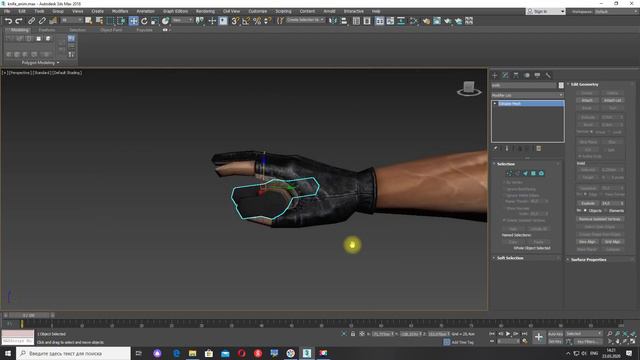The width and height of the screenshot is (640, 360).
Task: Click the object name input field
Action: 524,85
